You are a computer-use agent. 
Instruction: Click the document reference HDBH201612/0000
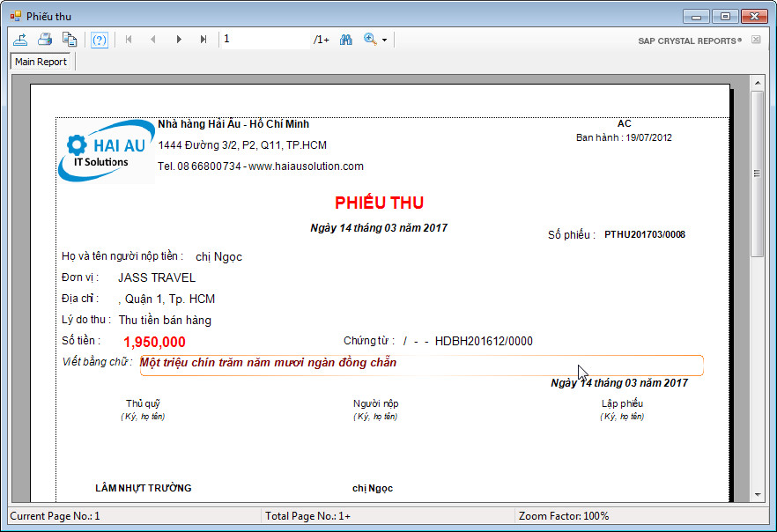484,341
